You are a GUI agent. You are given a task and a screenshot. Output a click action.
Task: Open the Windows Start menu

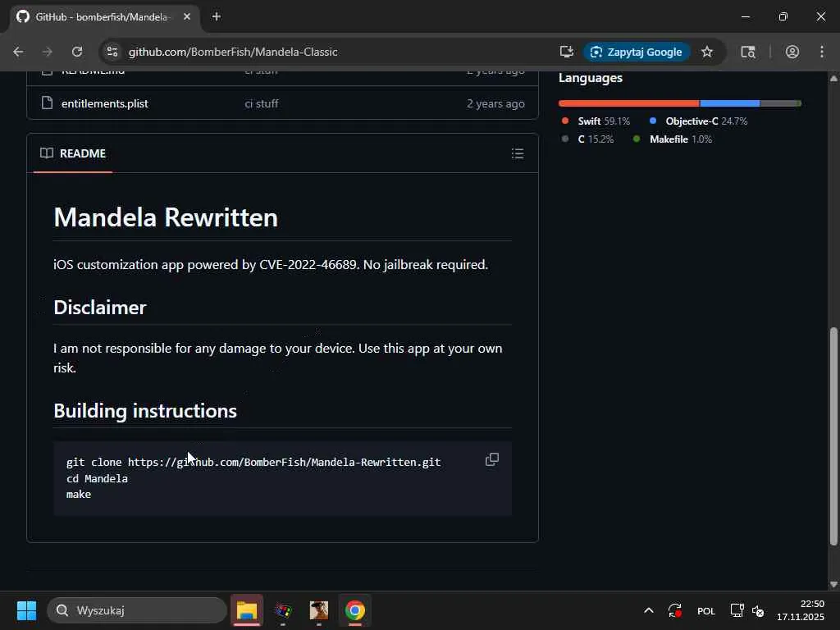(26, 610)
